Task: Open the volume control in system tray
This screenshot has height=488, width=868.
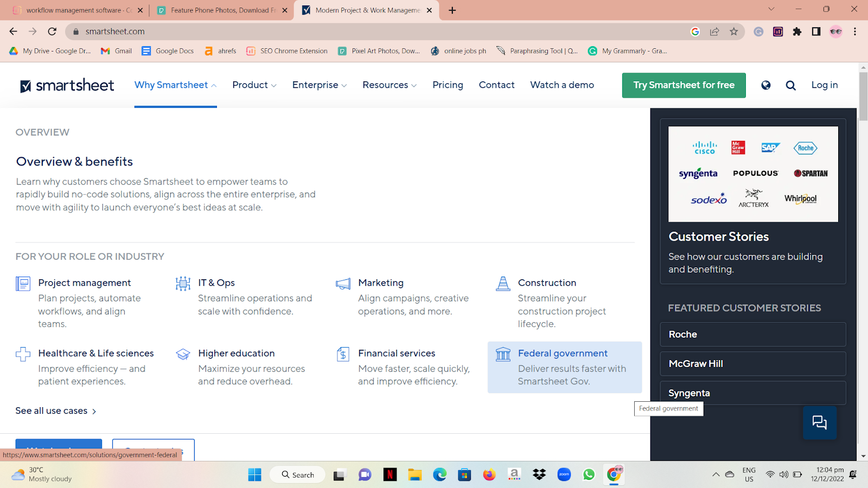Action: (x=784, y=474)
